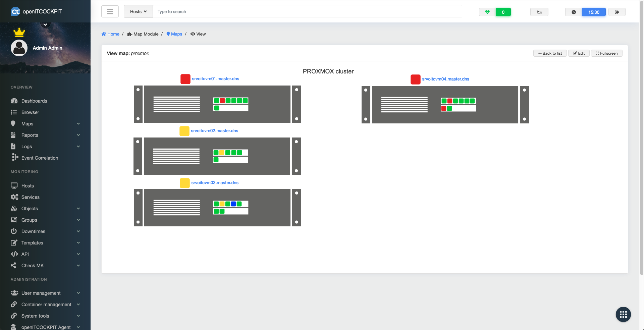Image resolution: width=644 pixels, height=330 pixels.
Task: Click the green 0 status counter
Action: pyautogui.click(x=503, y=12)
